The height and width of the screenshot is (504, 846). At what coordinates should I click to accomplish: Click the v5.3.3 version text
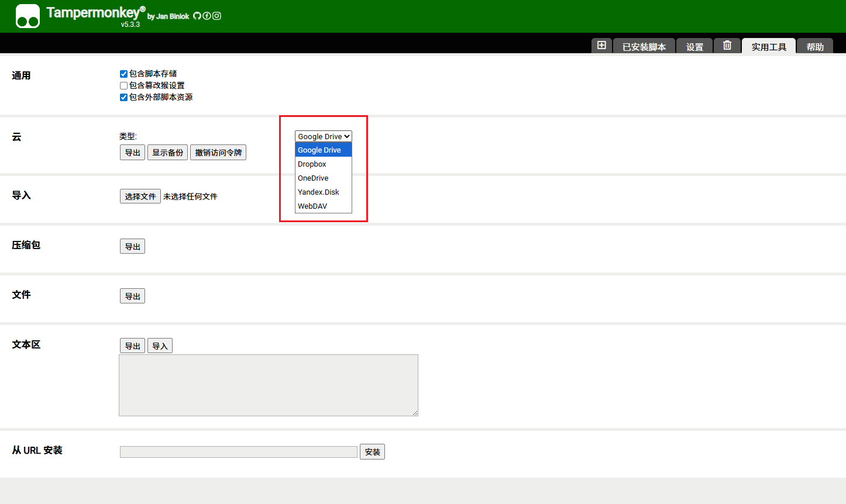tap(130, 25)
